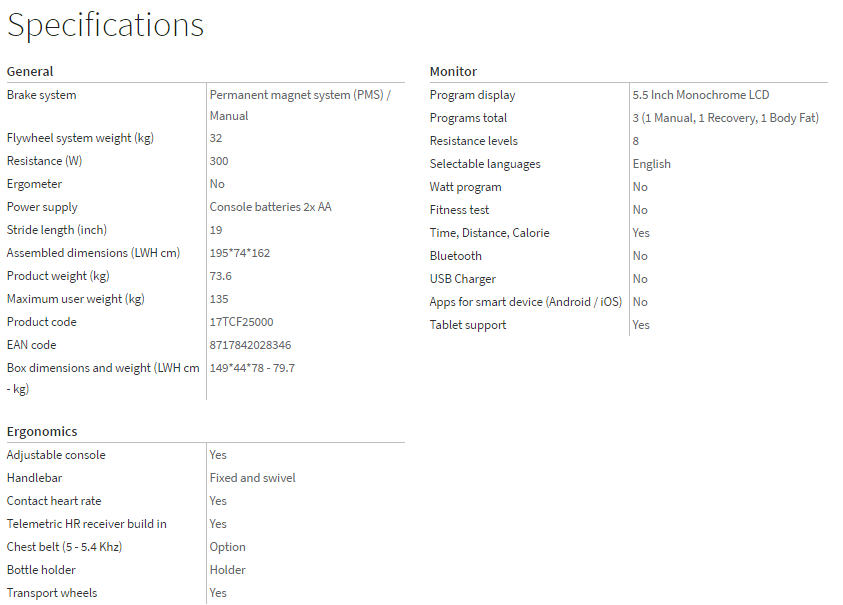Select the Bluetooth row label
843x605 pixels.
point(455,256)
